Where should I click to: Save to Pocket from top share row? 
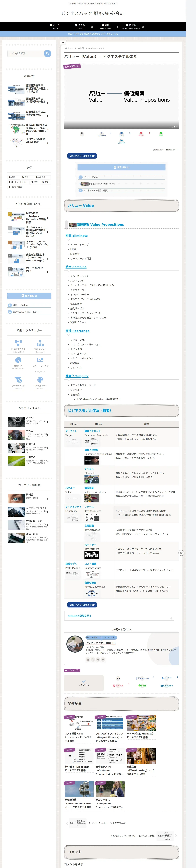141,134
